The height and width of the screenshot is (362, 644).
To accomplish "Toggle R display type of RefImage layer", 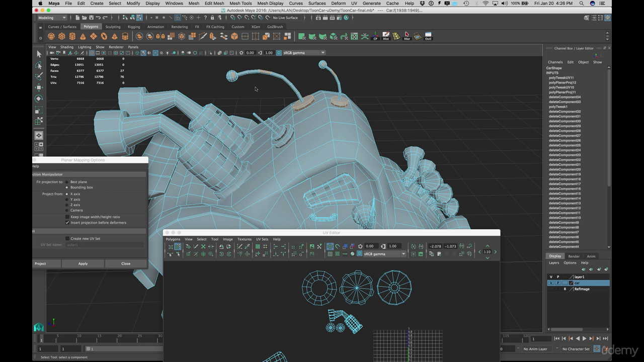I will coord(565,289).
